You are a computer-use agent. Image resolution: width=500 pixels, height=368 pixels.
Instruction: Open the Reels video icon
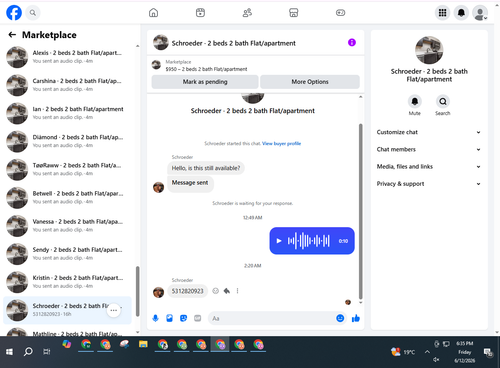[x=200, y=13]
